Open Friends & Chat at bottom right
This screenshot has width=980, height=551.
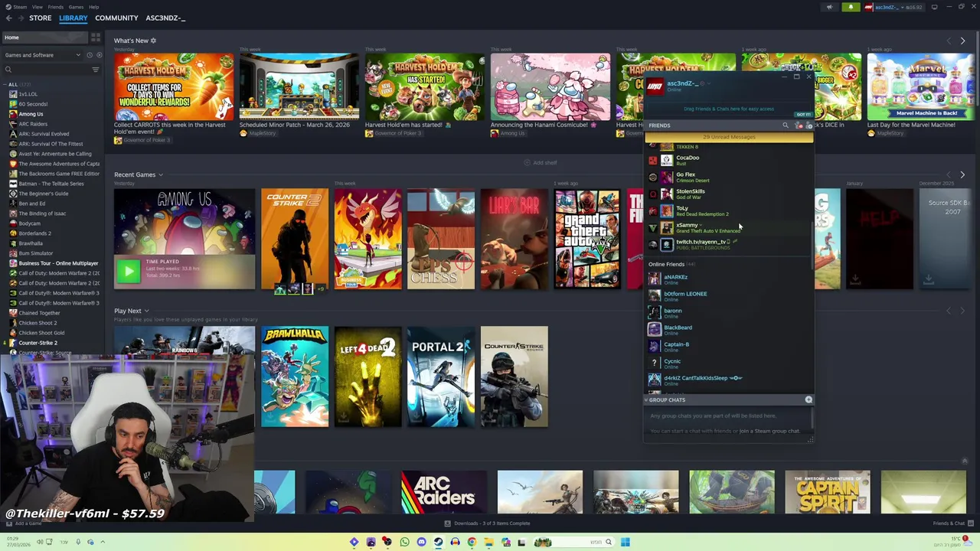point(953,523)
